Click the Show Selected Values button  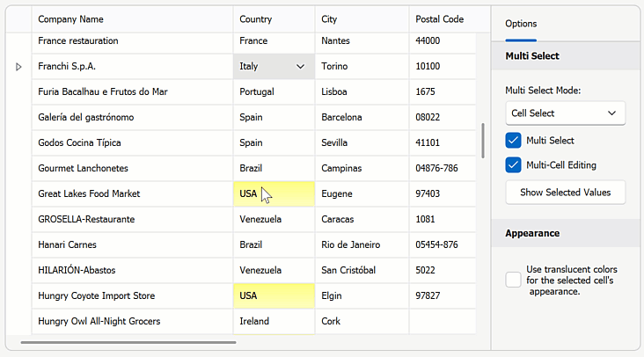(x=565, y=193)
